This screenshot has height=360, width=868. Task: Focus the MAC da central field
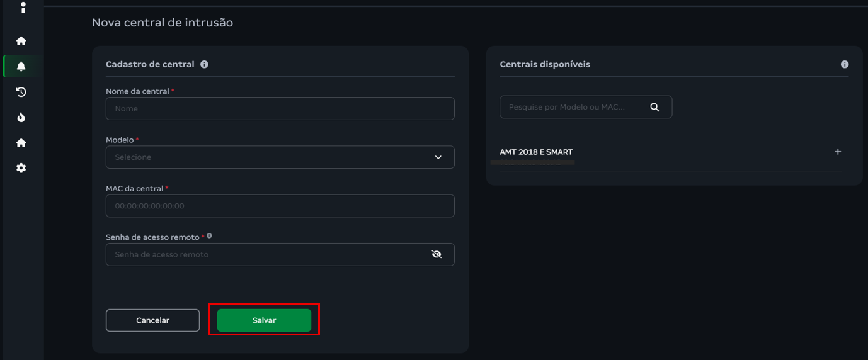point(280,206)
